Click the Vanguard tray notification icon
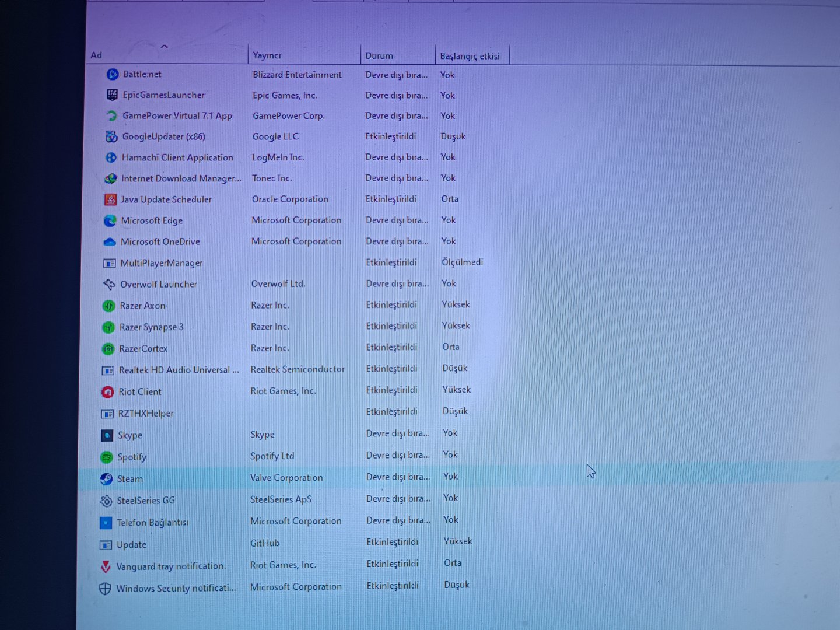 point(106,566)
